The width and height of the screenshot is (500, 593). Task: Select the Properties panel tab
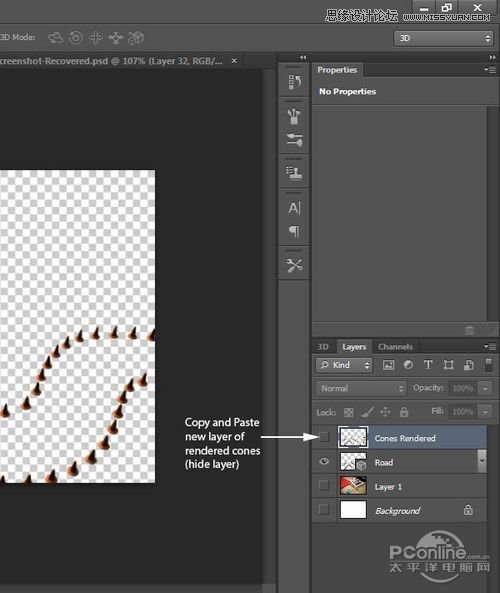click(x=337, y=70)
